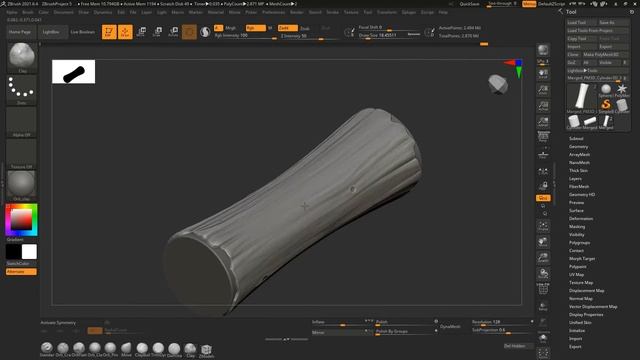
Task: Click the Clone tool button
Action: (x=573, y=54)
